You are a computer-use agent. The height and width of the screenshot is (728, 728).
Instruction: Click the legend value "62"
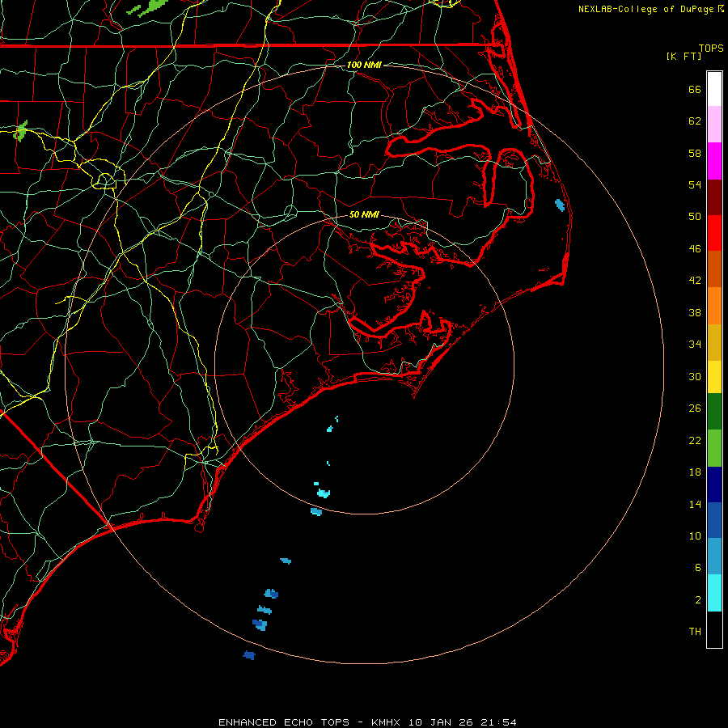(x=695, y=121)
